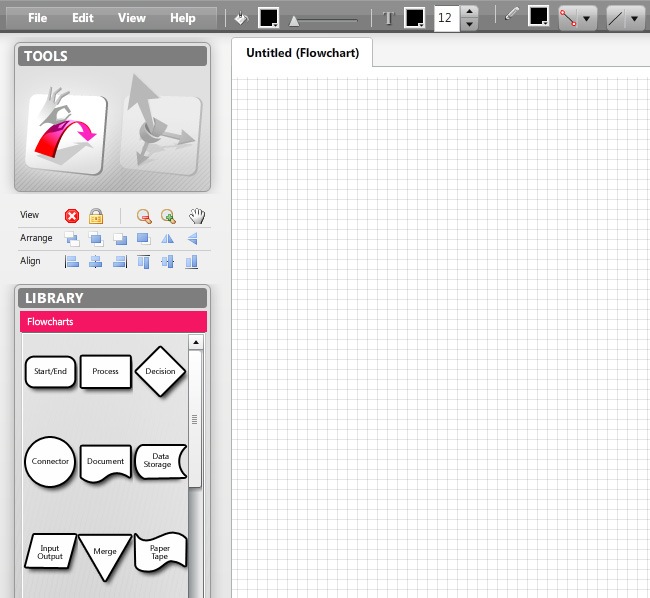This screenshot has height=598, width=650.
Task: Click the bring to front arrange icon
Action: point(72,238)
